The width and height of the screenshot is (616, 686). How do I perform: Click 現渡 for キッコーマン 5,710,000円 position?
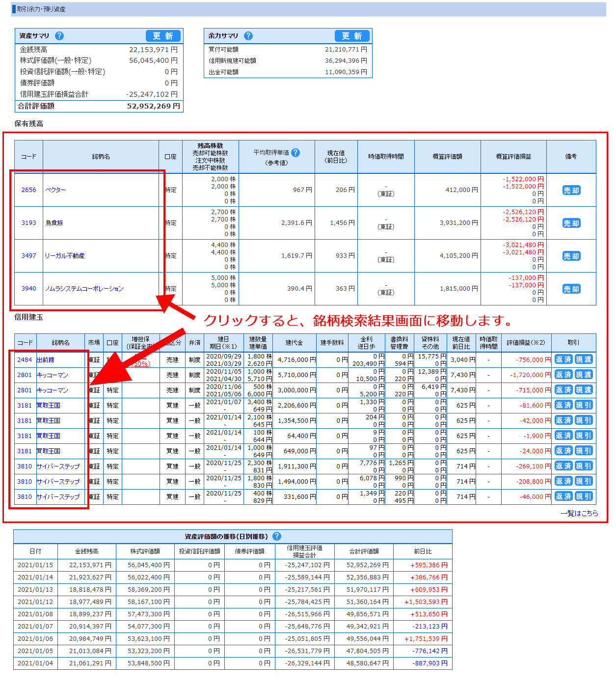pos(584,375)
